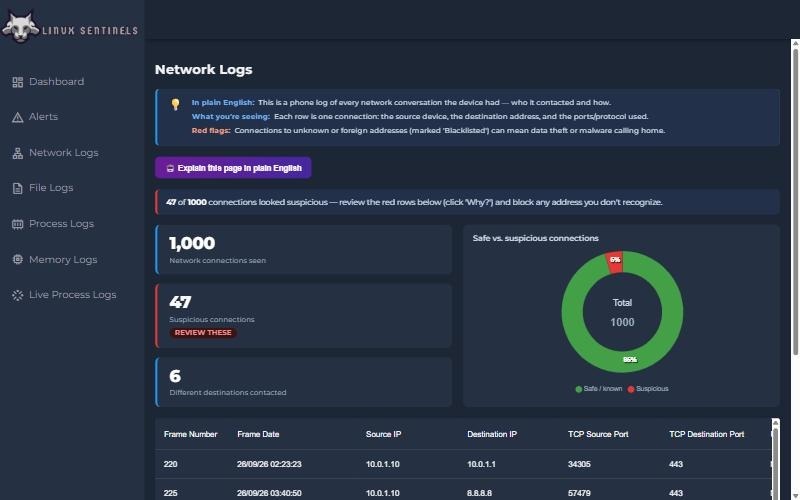
Task: Click the Frame Number column header
Action: 190,434
